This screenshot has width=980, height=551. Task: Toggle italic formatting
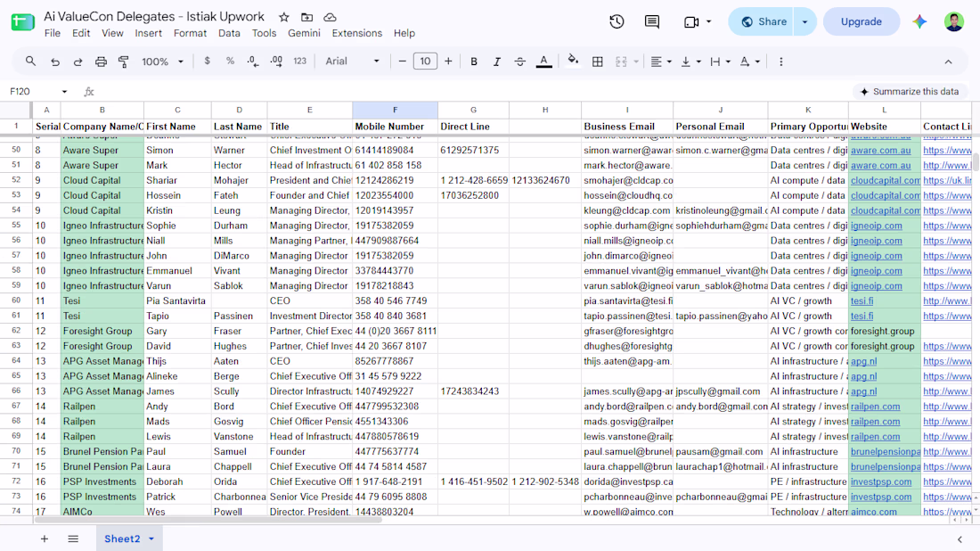(497, 62)
